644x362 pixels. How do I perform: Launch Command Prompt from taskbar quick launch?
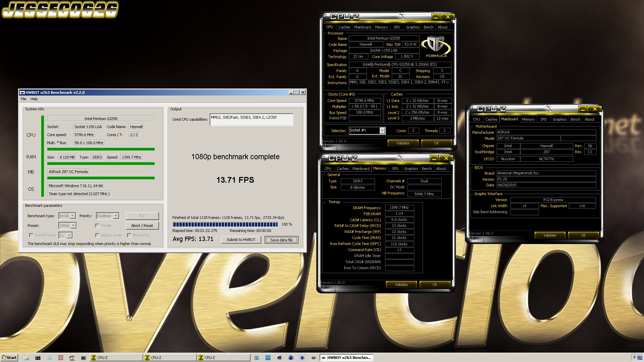click(38, 358)
